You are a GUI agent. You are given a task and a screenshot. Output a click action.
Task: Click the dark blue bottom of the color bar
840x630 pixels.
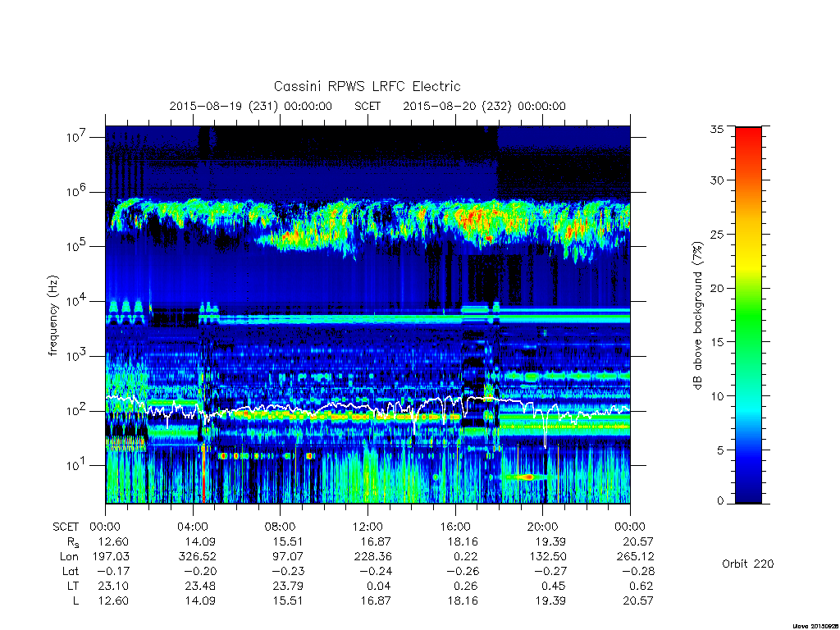[x=748, y=495]
